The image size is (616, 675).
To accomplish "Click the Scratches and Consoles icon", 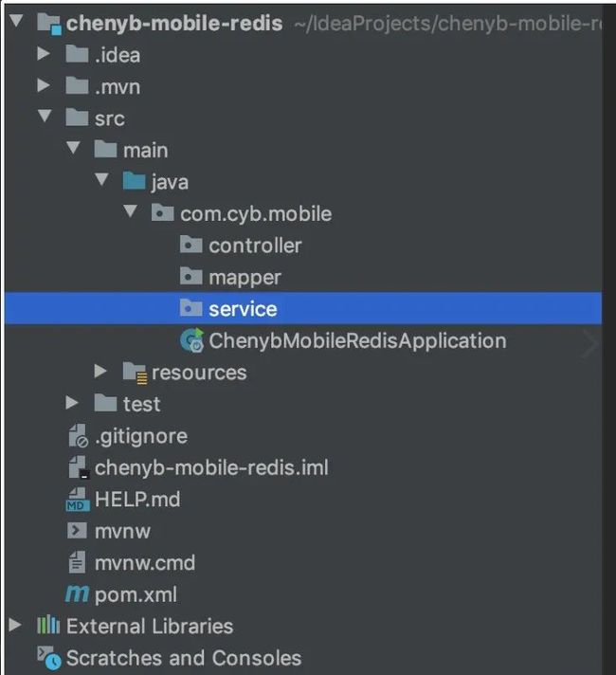I will point(48,657).
